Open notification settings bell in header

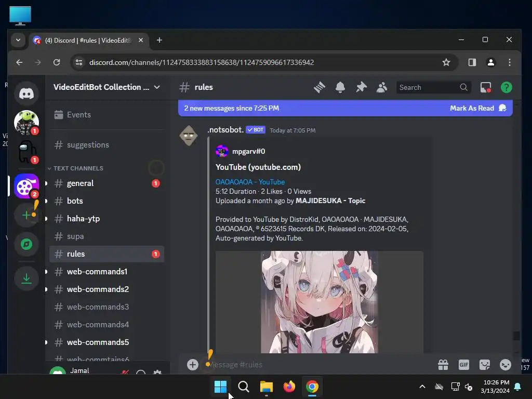[x=340, y=87]
